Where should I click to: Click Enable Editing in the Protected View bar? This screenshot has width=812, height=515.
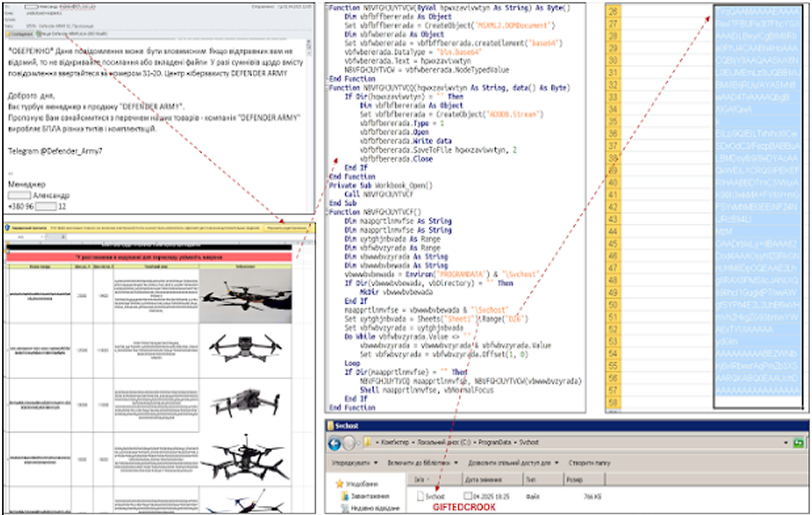(286, 228)
